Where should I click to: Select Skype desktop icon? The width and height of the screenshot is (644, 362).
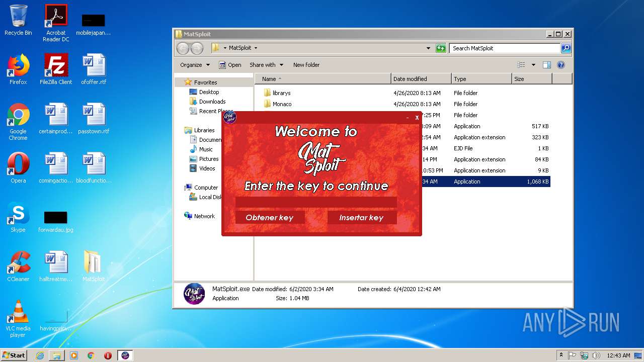click(x=18, y=217)
